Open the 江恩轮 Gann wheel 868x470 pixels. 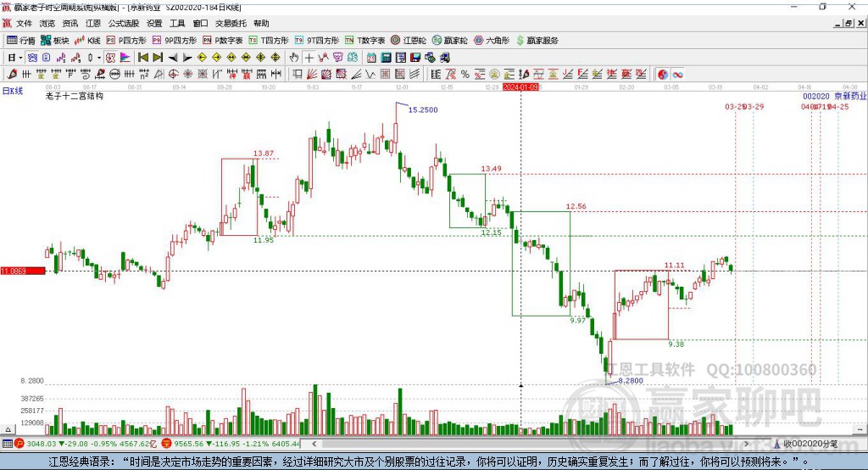coord(409,41)
